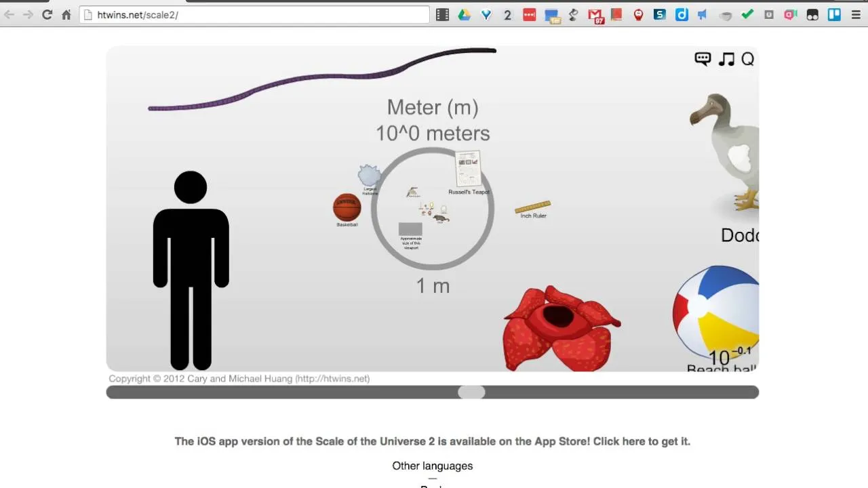
Task: Open the Trello extension icon
Action: [x=834, y=14]
